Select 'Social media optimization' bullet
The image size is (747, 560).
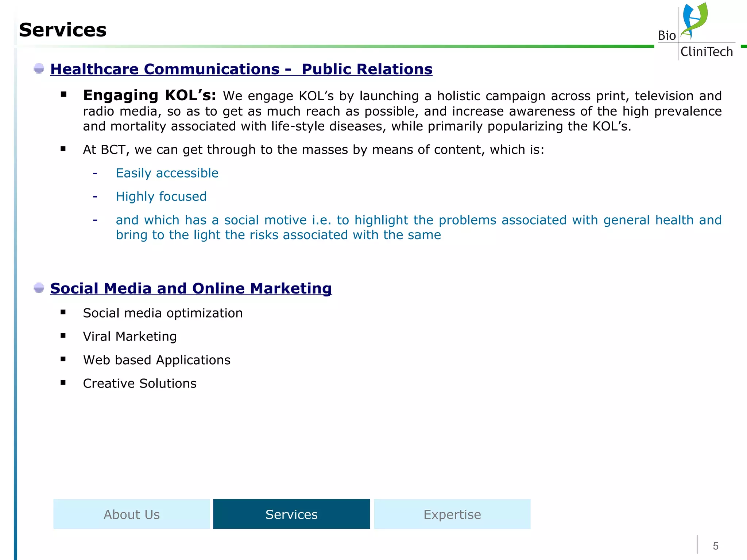163,313
